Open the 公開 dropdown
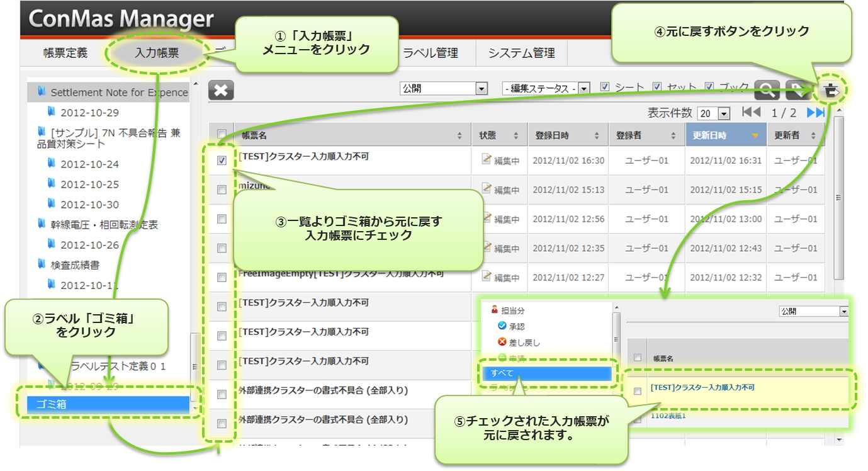Viewport: 868px width, 471px height. click(x=444, y=89)
